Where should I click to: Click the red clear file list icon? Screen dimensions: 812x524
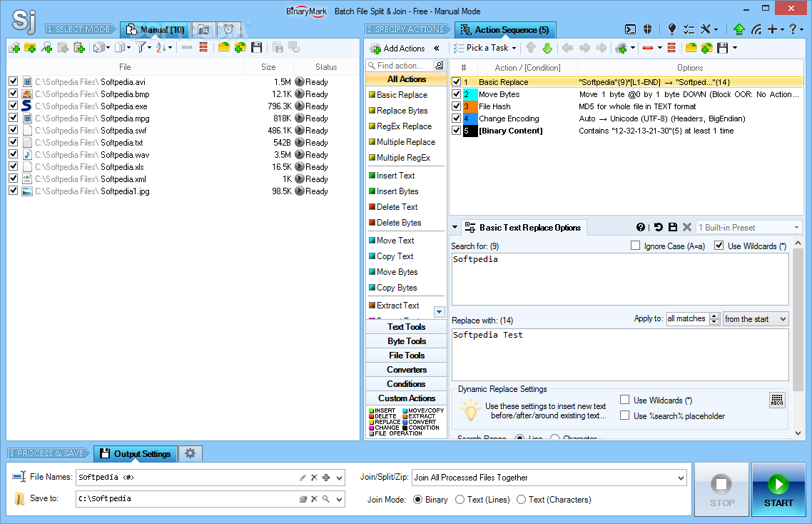point(203,48)
